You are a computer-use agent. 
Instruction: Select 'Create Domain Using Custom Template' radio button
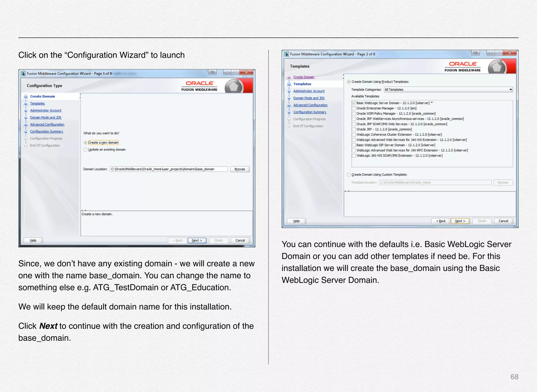click(349, 175)
